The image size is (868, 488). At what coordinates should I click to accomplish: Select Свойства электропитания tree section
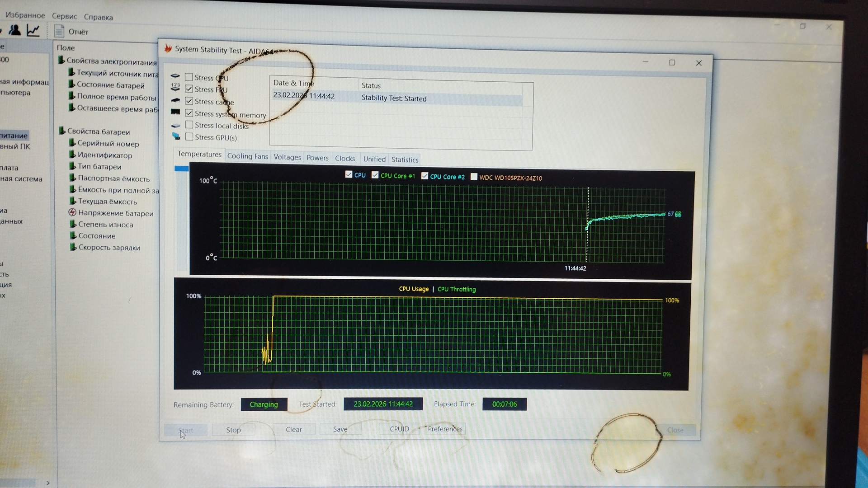[x=111, y=61]
